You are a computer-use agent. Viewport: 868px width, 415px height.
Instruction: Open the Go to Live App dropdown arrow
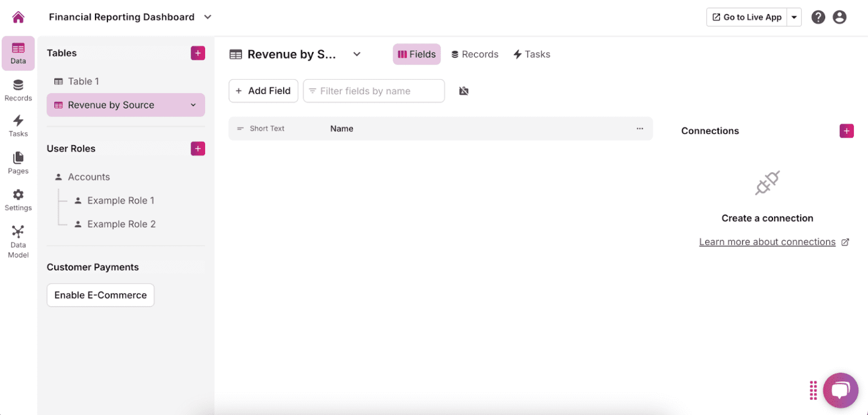pos(794,17)
